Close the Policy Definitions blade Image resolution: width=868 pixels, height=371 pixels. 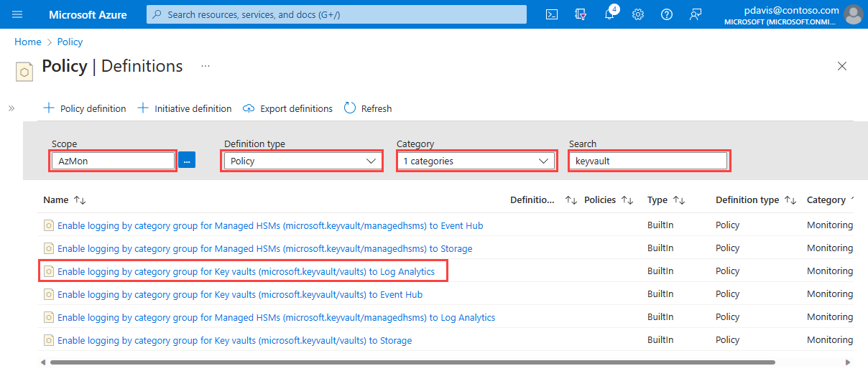(x=842, y=66)
